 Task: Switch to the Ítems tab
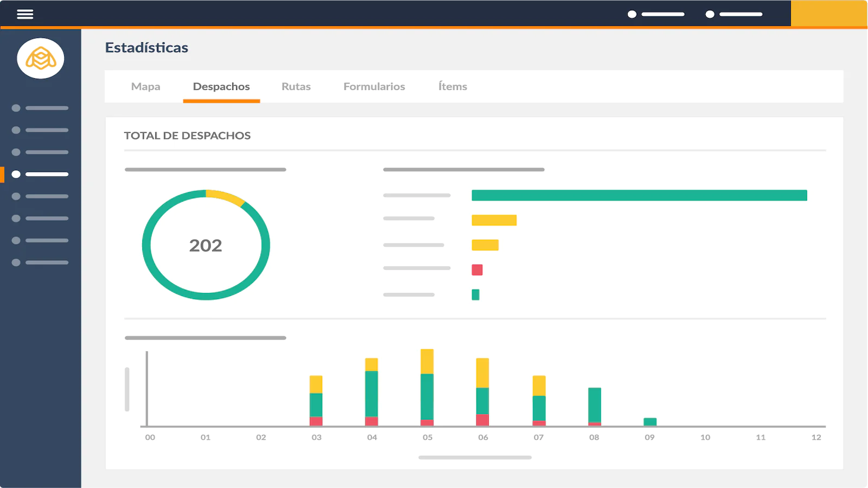click(x=453, y=86)
